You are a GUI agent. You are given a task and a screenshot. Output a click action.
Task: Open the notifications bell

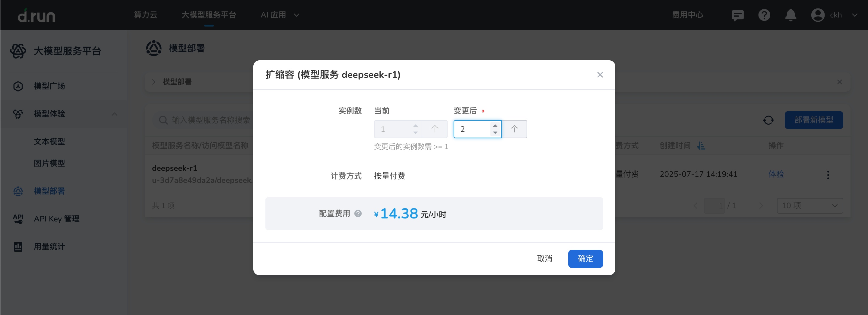tap(790, 15)
